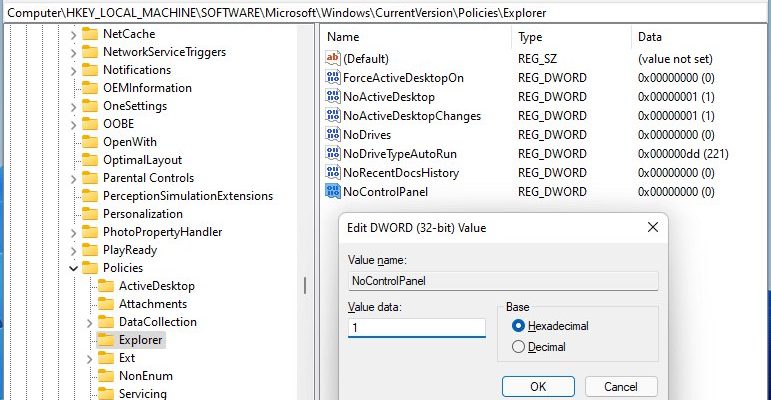Screen dimensions: 771x400
Task: Select the NoDrives DWORD icon
Action: coord(333,134)
